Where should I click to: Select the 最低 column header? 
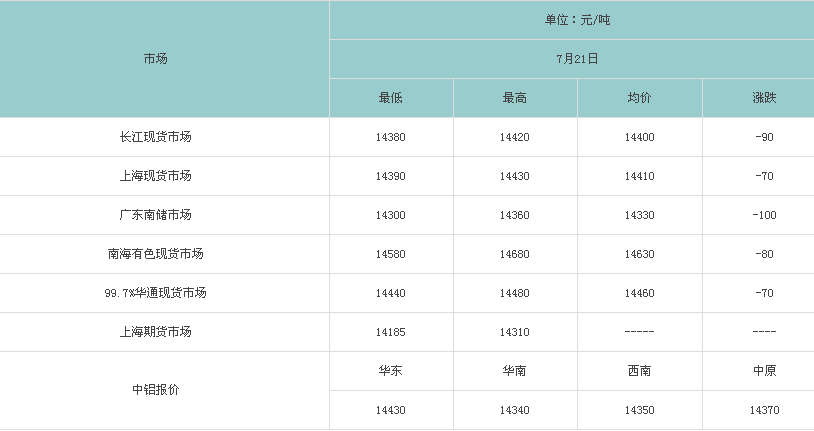(x=390, y=98)
